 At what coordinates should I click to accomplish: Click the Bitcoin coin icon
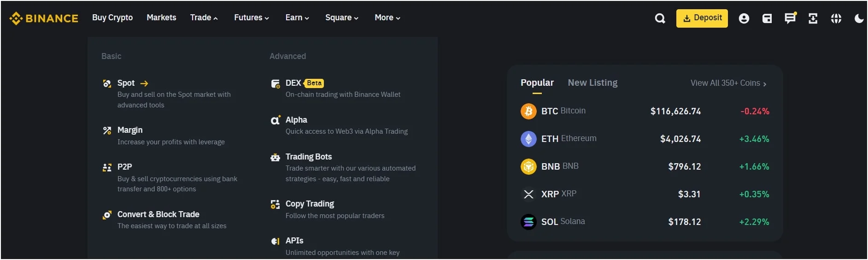(528, 111)
